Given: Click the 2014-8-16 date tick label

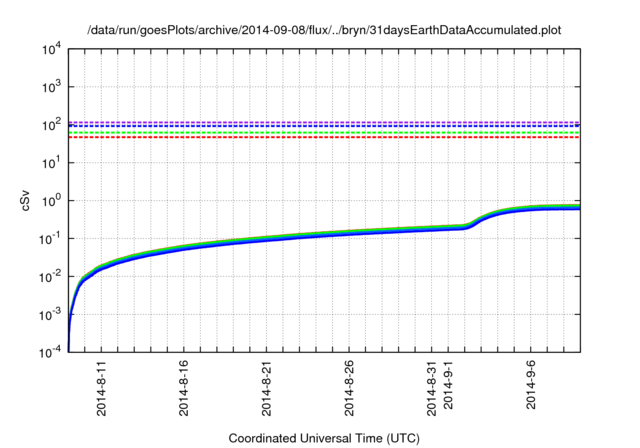Looking at the screenshot, I should click(184, 388).
